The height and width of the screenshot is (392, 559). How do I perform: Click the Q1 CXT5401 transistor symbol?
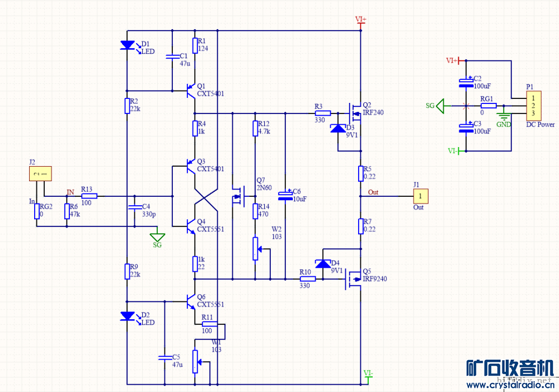click(190, 91)
